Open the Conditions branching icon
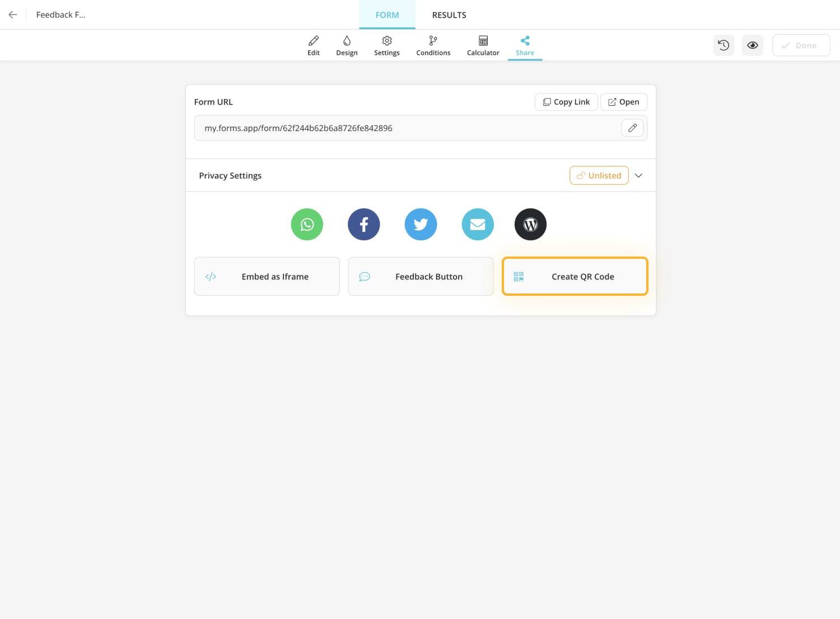This screenshot has height=619, width=840. 432,45
